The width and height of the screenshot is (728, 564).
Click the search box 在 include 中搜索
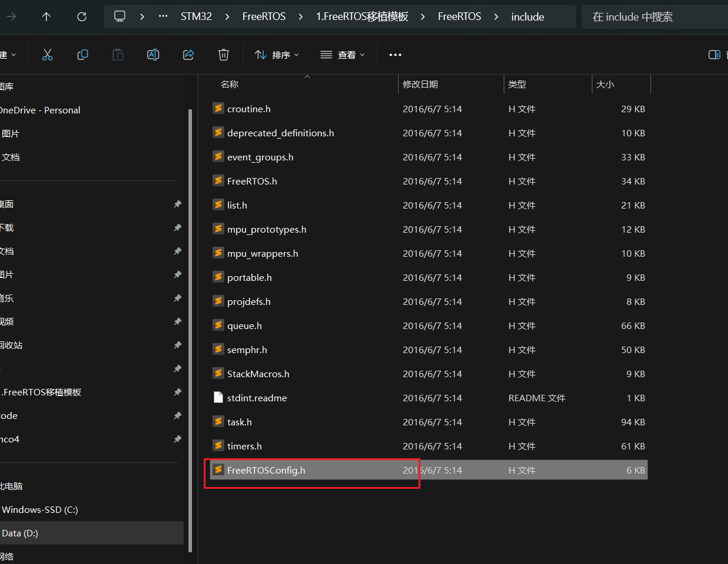coord(655,16)
